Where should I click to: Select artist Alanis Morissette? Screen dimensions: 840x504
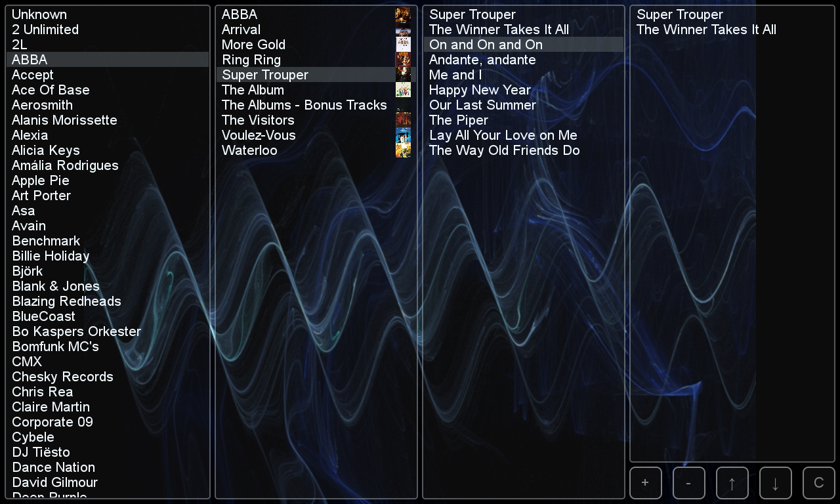pos(108,120)
